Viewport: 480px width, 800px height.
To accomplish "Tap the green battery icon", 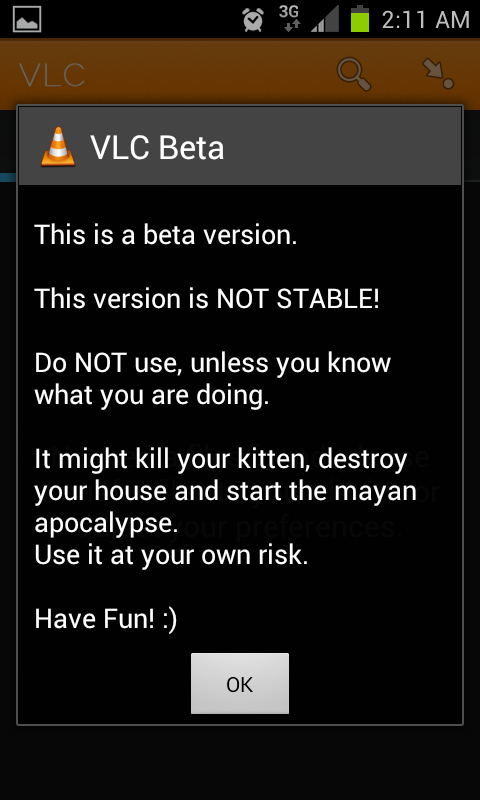I will click(x=360, y=19).
